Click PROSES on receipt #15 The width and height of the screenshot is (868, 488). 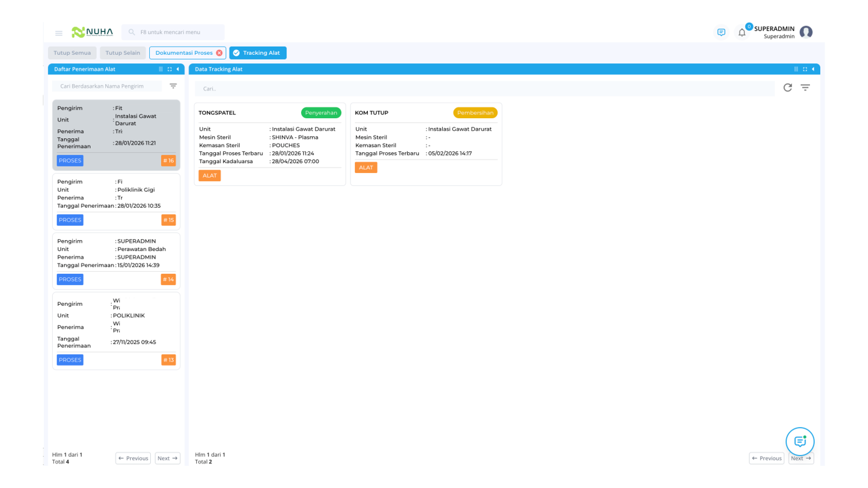[x=70, y=220]
